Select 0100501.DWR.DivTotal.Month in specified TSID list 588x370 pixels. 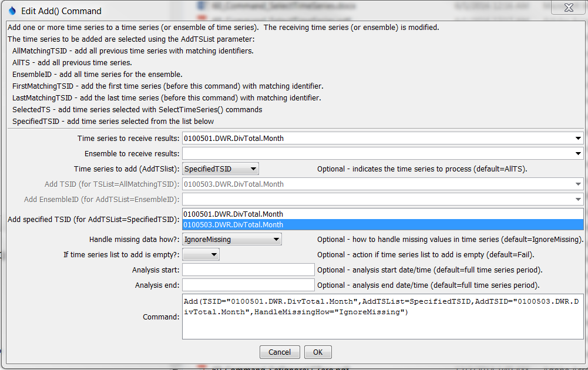382,214
